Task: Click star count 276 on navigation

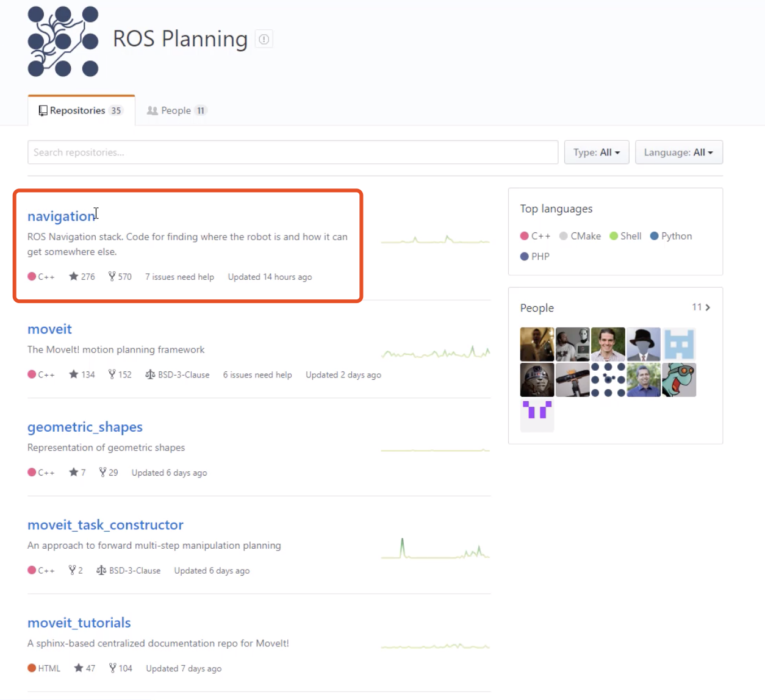Action: click(x=82, y=277)
